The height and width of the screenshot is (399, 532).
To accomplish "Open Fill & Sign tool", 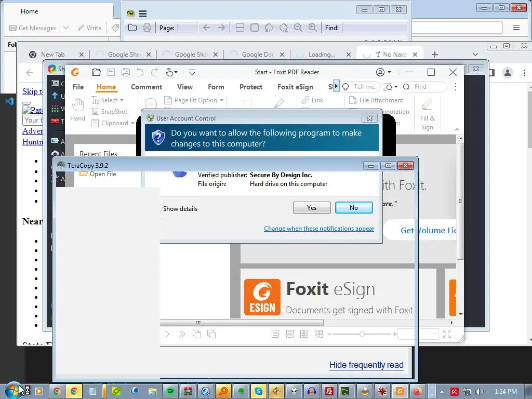I will coord(427,114).
